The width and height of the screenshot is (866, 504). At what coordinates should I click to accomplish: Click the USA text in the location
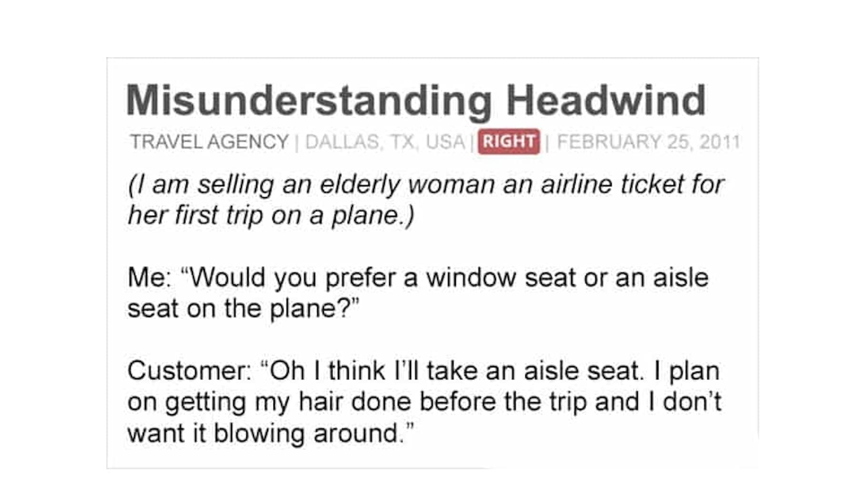(445, 142)
